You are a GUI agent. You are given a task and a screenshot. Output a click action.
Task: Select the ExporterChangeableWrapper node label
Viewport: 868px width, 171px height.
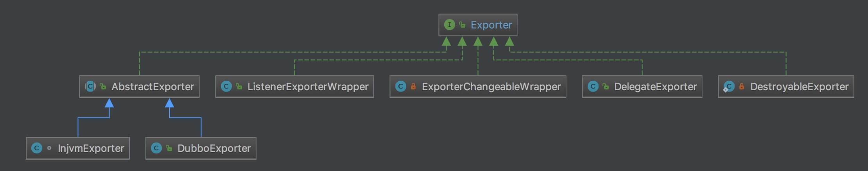click(x=491, y=87)
